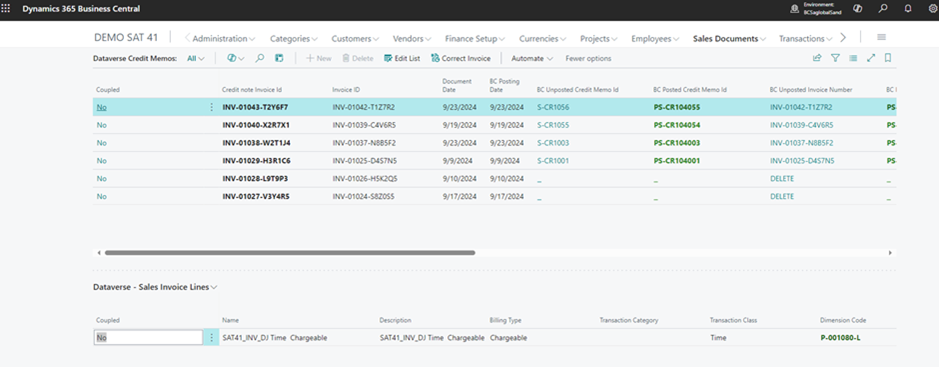Click Fewer options
The width and height of the screenshot is (939, 367).
[588, 58]
